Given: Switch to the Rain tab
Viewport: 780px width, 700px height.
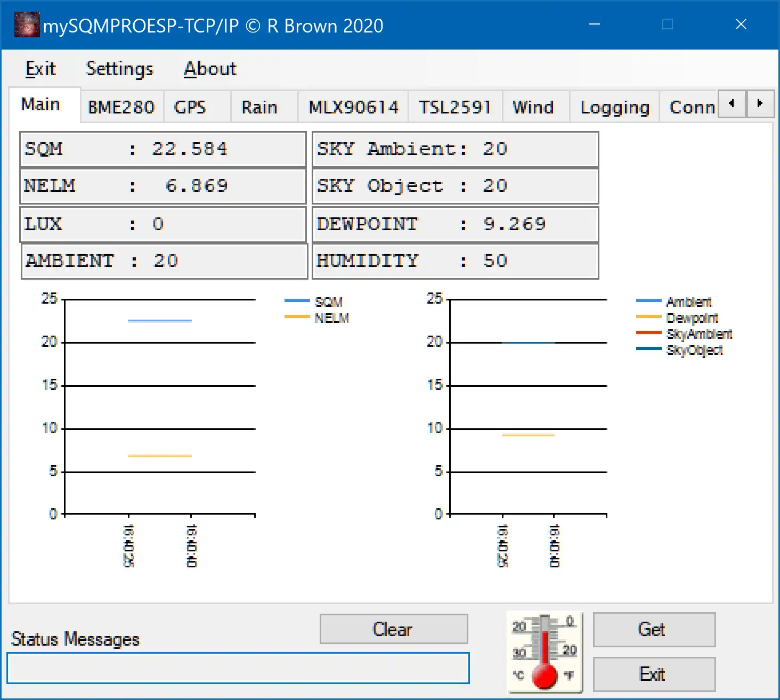Looking at the screenshot, I should coord(264,107).
